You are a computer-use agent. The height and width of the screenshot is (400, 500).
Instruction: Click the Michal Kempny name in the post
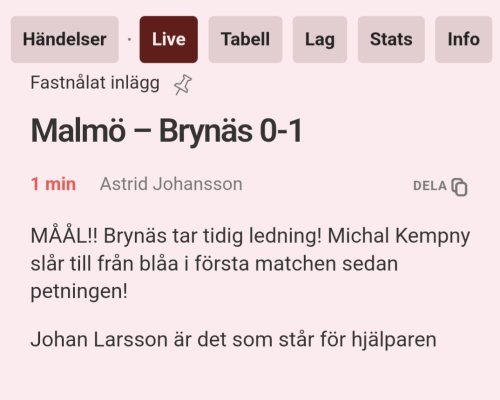click(399, 236)
